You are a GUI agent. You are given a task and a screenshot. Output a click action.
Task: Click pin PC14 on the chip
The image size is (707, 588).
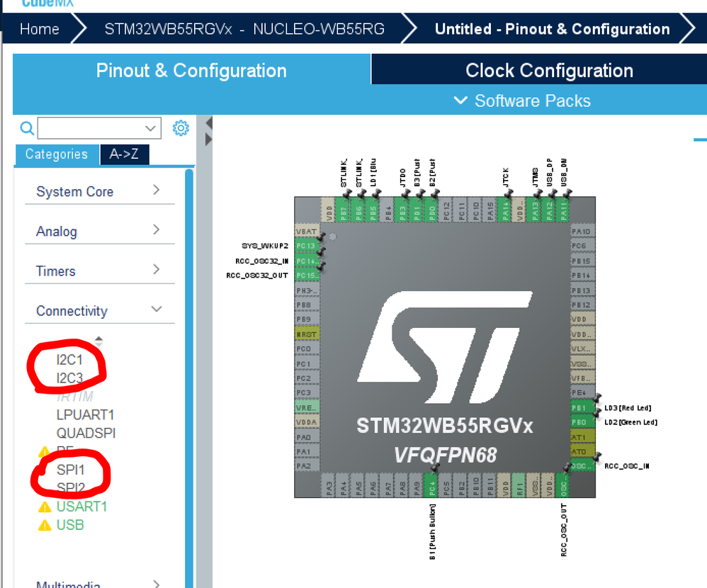tap(307, 261)
